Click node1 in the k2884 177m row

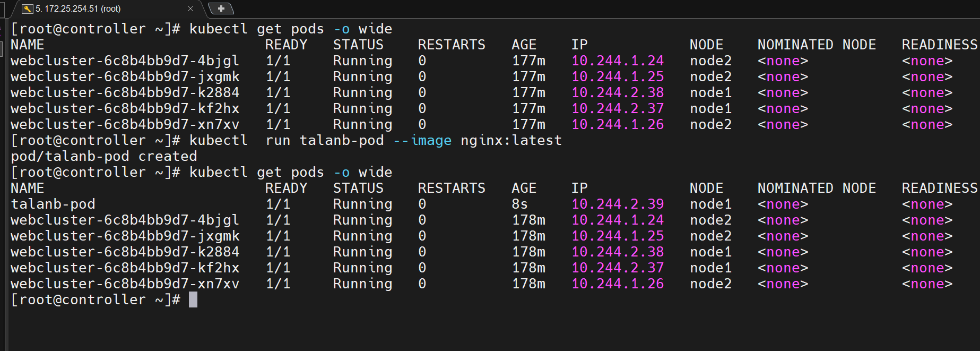[711, 92]
